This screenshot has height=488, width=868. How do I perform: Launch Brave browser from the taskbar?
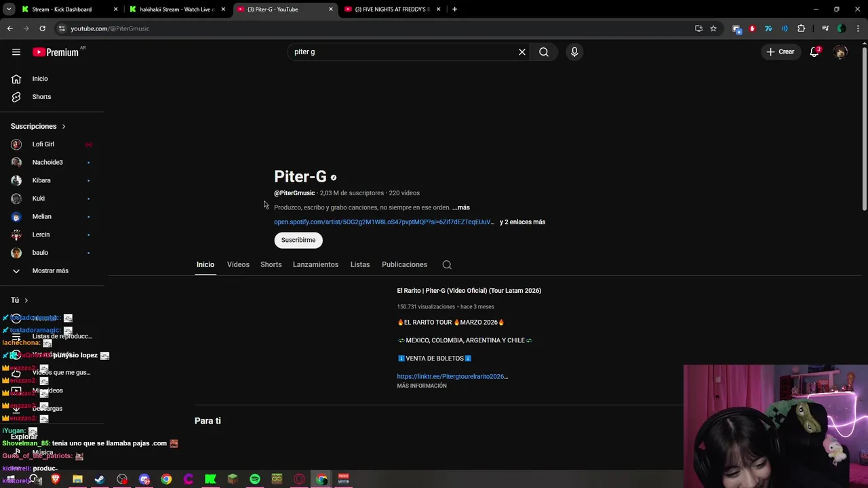pos(56,479)
